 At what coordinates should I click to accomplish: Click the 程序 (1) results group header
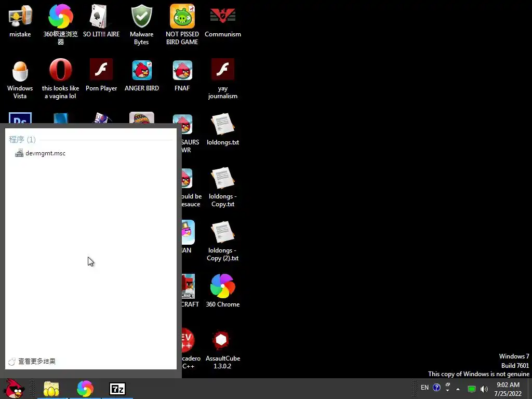point(22,139)
